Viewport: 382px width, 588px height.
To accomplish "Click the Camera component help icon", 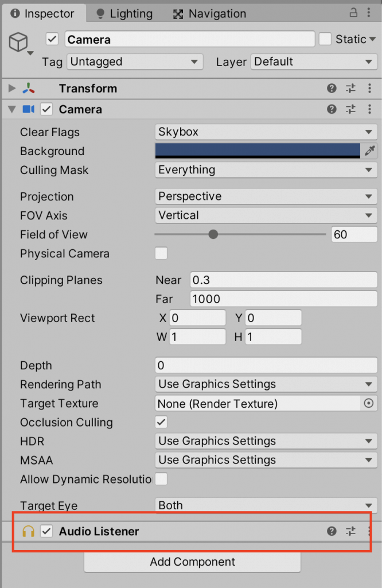I will (332, 109).
